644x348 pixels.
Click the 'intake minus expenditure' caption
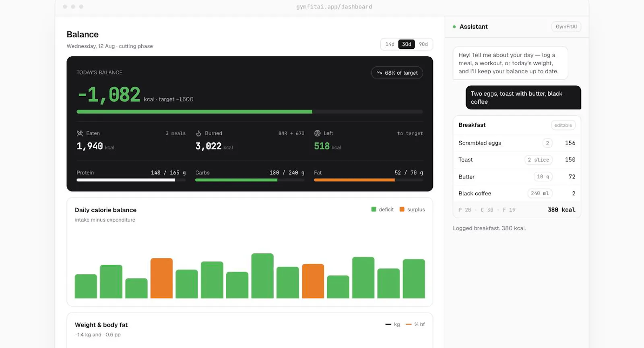(105, 220)
